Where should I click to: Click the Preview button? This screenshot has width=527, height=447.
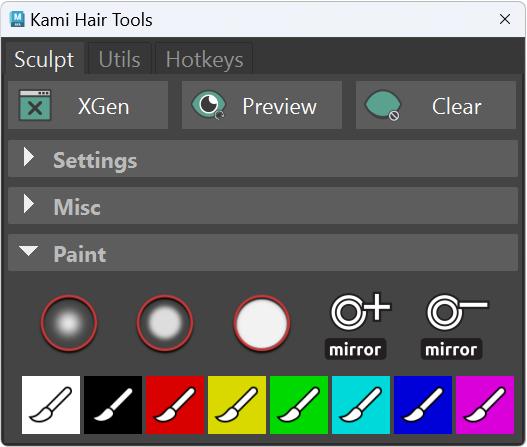(x=262, y=105)
